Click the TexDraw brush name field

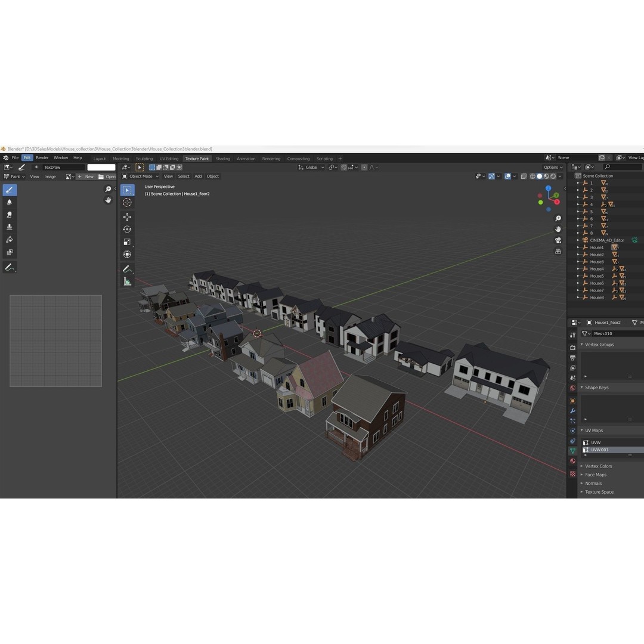pyautogui.click(x=64, y=167)
